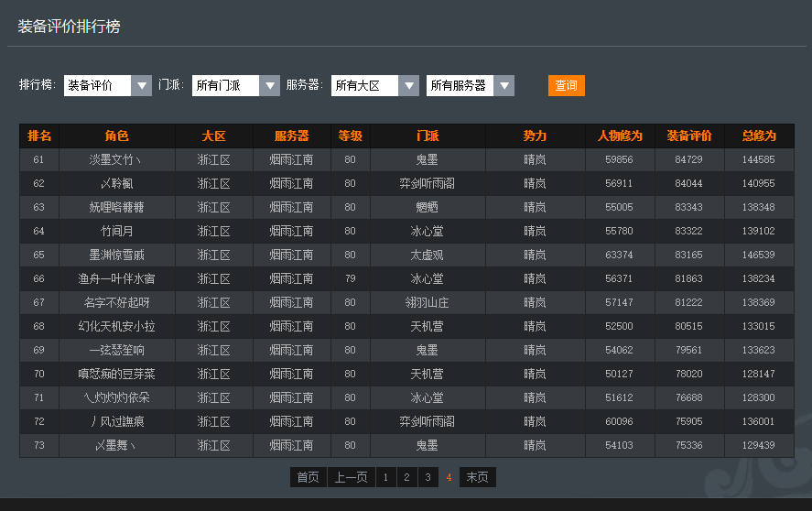Select current page 4 indicator

(449, 477)
